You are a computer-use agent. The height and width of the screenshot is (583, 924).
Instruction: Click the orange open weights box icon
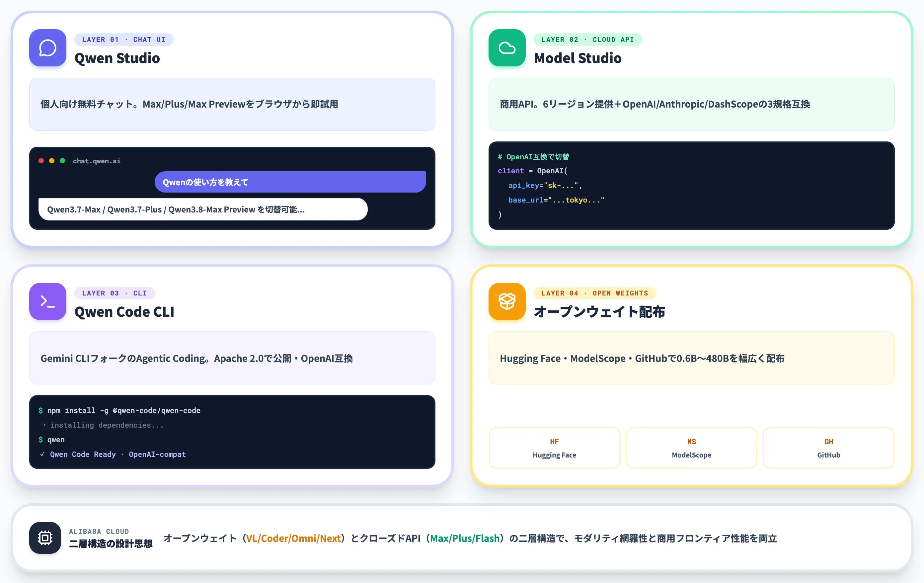(507, 302)
